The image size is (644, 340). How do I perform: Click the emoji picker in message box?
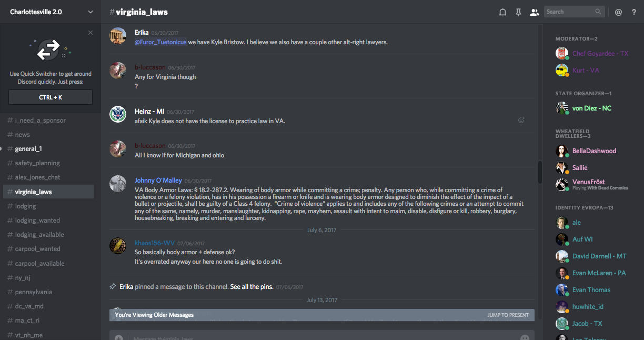tap(525, 337)
